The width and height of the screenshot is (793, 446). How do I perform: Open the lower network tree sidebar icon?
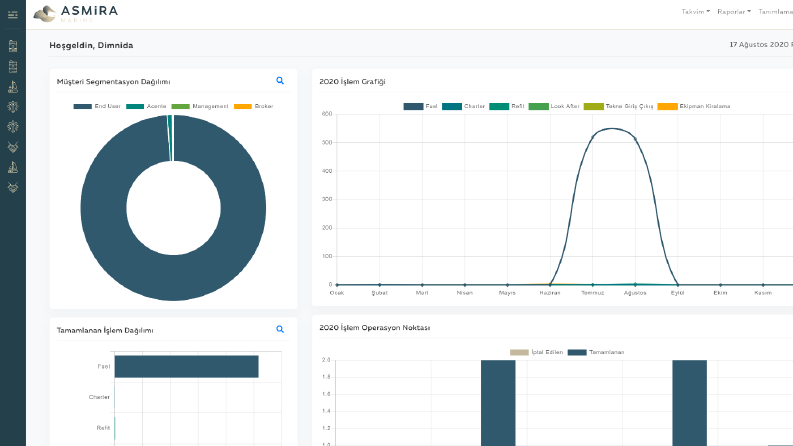(x=13, y=126)
